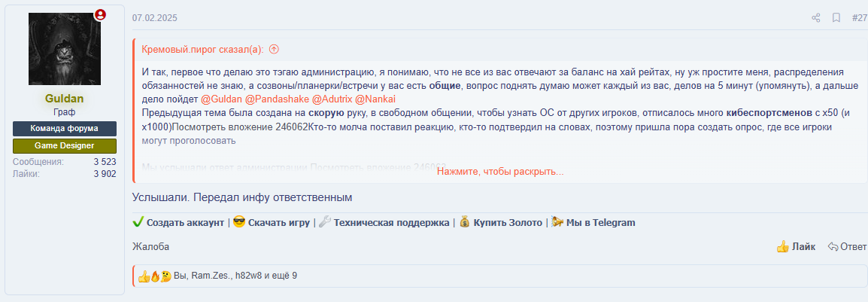Show others who reacted via 'ещё 9'
868x302 pixels.
tap(283, 276)
